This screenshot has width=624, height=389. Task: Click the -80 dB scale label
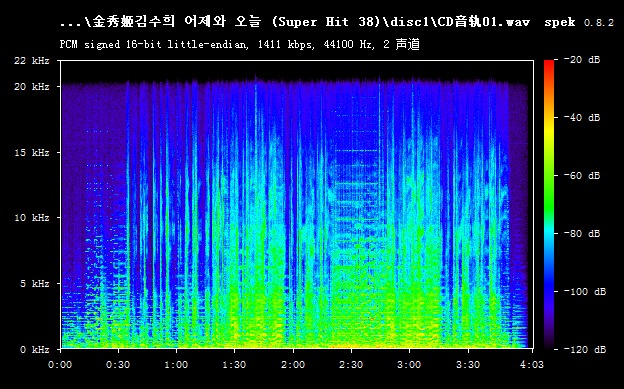click(x=582, y=233)
